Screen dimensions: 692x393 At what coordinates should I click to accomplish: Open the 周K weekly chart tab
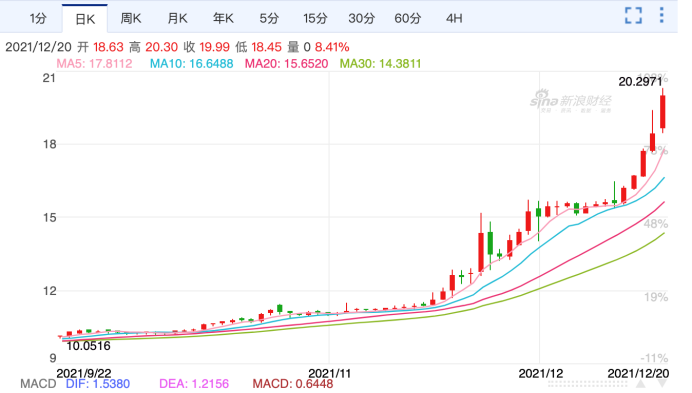131,19
